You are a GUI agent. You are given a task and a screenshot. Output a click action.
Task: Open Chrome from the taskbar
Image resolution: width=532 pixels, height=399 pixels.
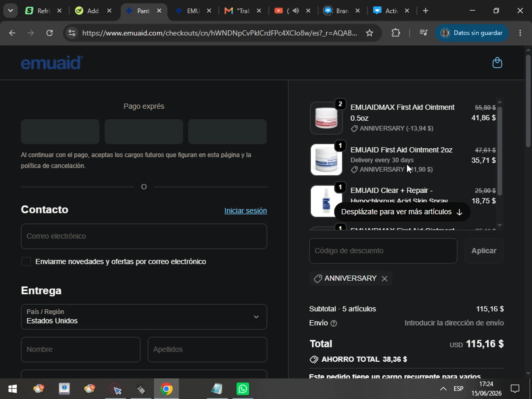166,389
